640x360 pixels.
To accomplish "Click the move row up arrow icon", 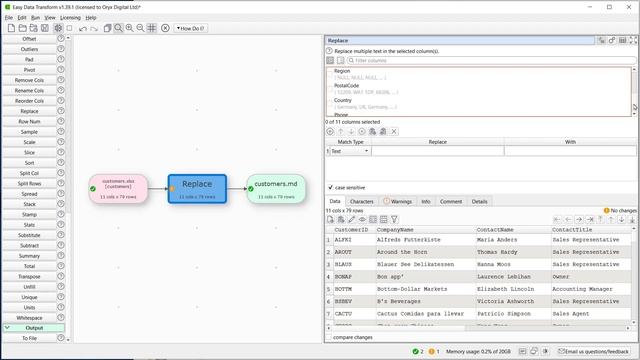I will tap(341, 131).
